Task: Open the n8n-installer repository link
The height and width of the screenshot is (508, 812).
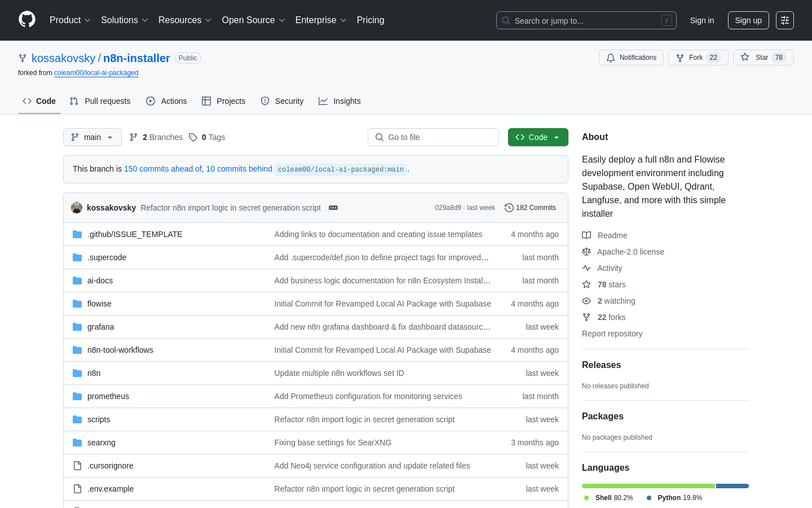Action: click(x=136, y=58)
